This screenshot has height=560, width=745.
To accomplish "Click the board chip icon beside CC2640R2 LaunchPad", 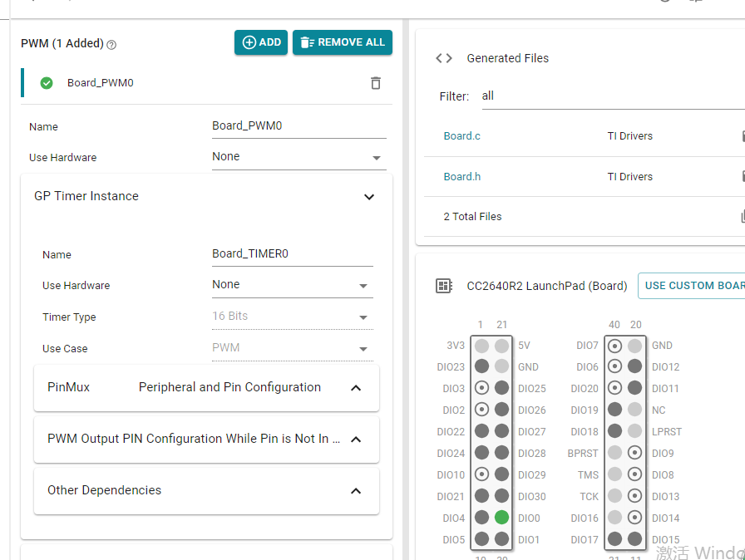I will (x=444, y=286).
